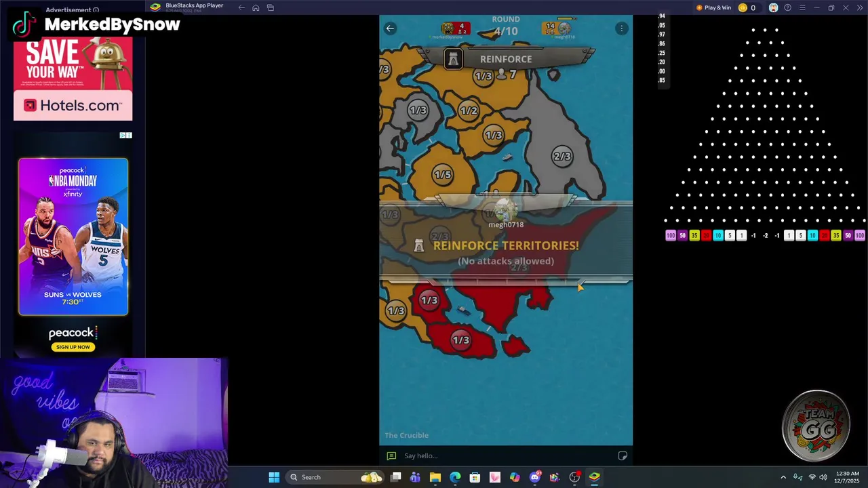Screen dimensions: 868x488
Task: Select orange territory showing 1/5
Action: point(442,175)
